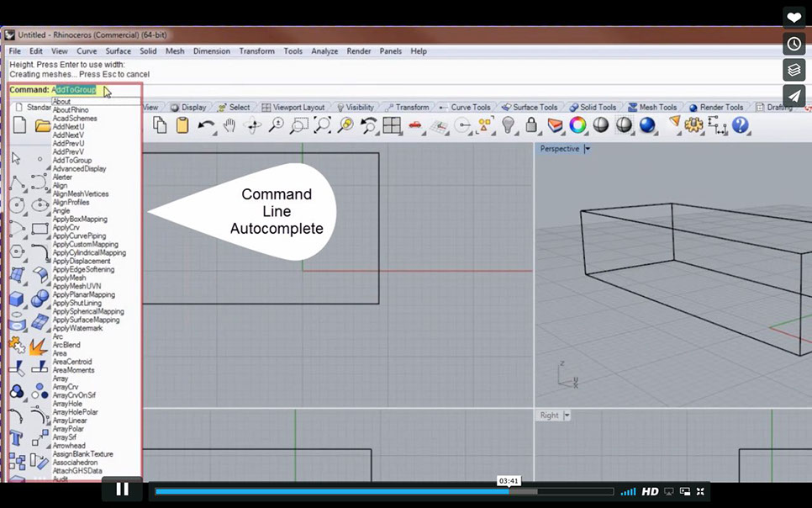The height and width of the screenshot is (508, 812).
Task: Select the Pan hand tool
Action: [x=229, y=125]
